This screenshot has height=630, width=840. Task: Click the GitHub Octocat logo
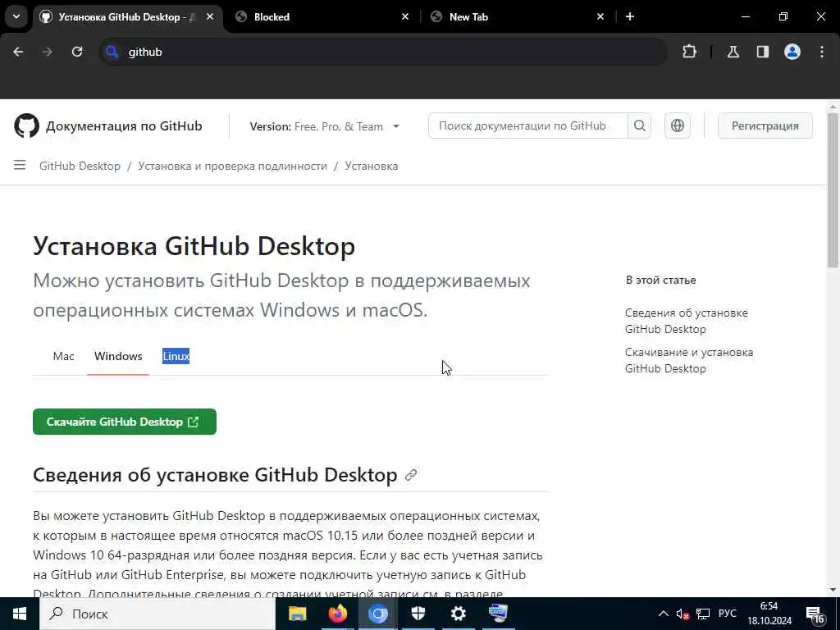pyautogui.click(x=26, y=126)
